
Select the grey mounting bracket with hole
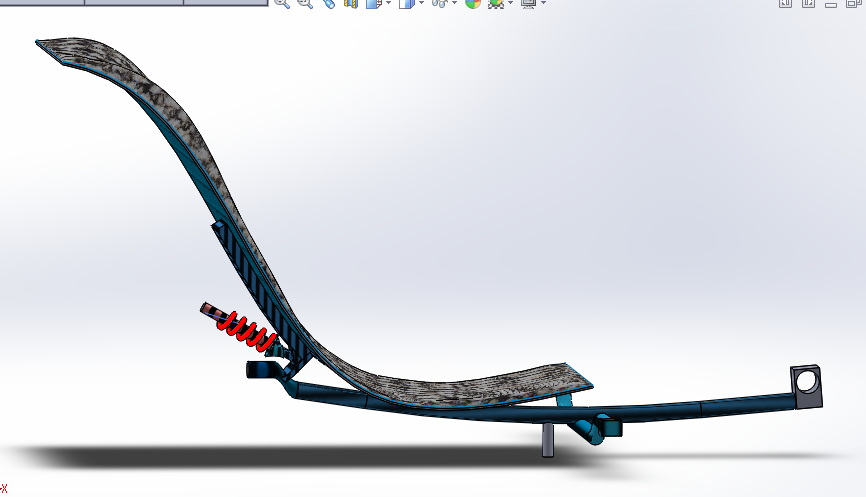(806, 386)
